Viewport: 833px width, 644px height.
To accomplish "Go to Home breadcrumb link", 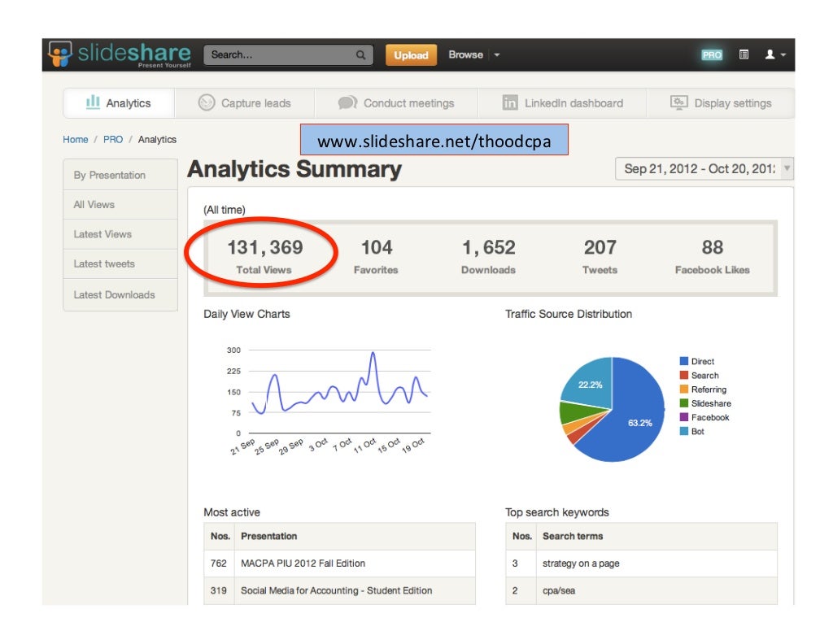I will 76,140.
